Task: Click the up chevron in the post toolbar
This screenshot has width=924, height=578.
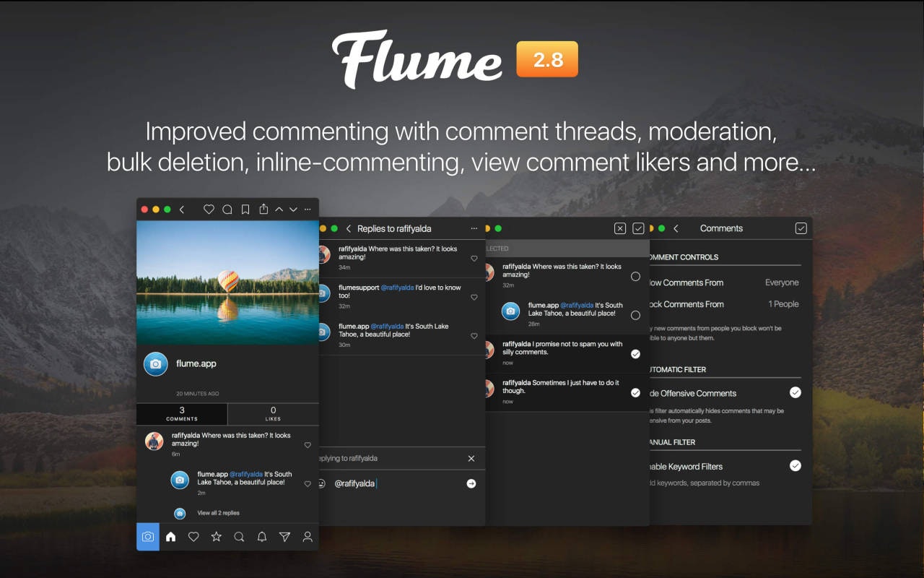Action: 279,209
